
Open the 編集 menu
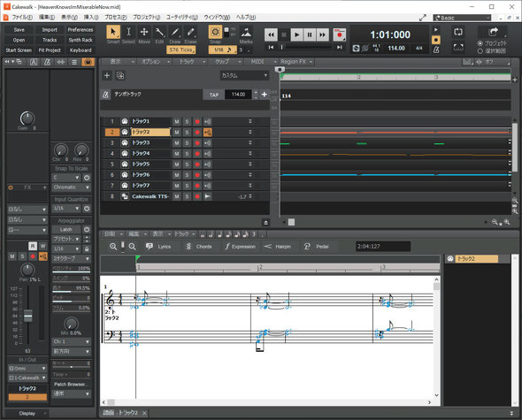pos(47,18)
